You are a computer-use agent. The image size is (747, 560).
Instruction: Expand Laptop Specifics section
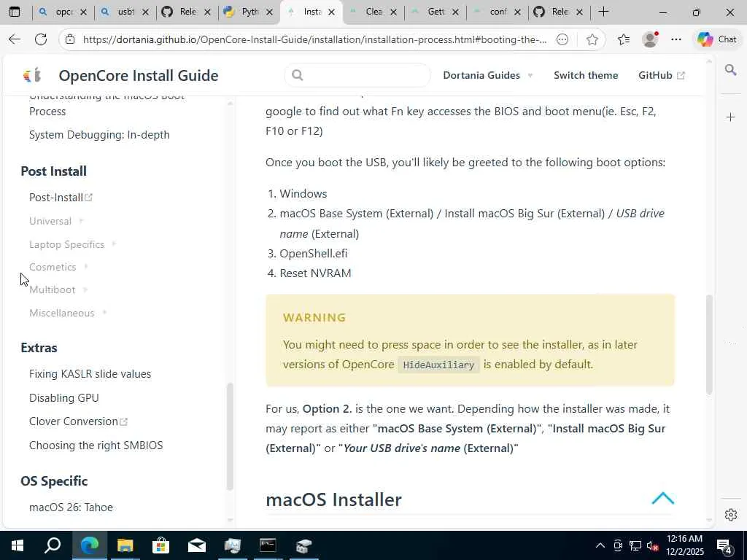72,244
